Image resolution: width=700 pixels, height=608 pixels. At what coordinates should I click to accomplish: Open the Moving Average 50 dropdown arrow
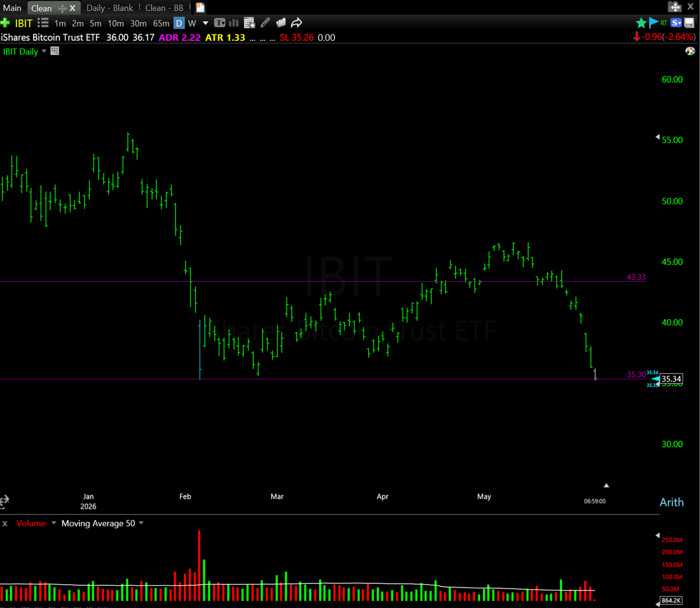click(x=141, y=523)
